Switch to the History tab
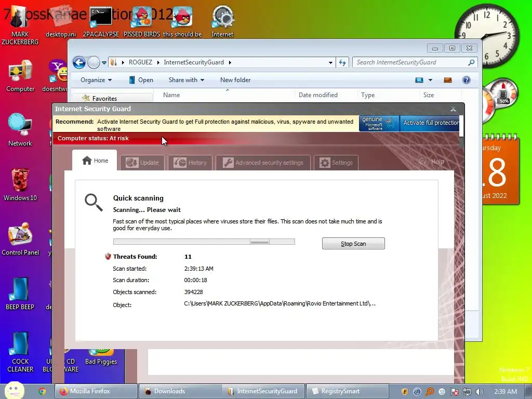The width and height of the screenshot is (532, 399). click(x=190, y=163)
